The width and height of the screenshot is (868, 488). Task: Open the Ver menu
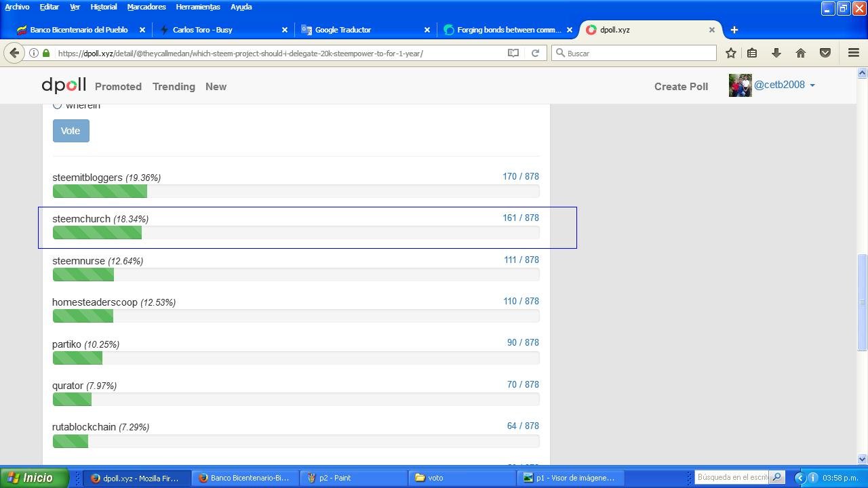[x=75, y=7]
